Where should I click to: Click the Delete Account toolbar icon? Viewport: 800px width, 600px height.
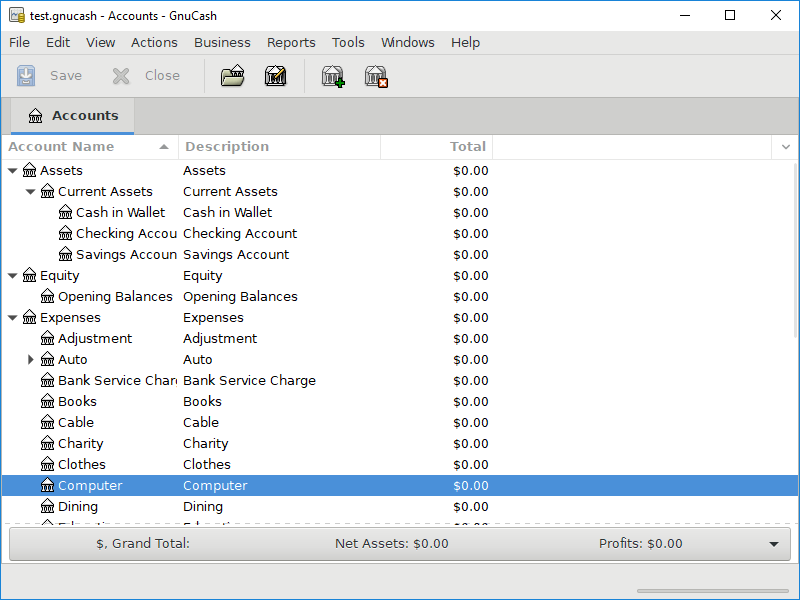click(376, 76)
